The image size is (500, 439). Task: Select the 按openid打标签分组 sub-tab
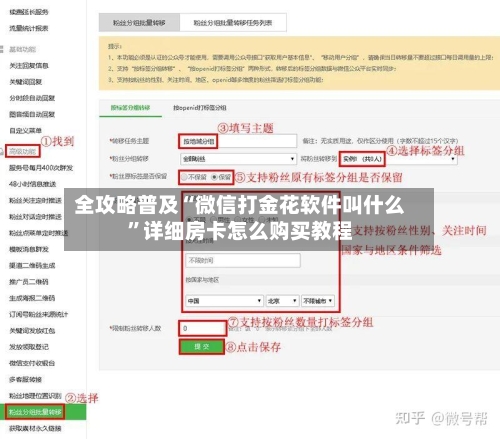[200, 108]
